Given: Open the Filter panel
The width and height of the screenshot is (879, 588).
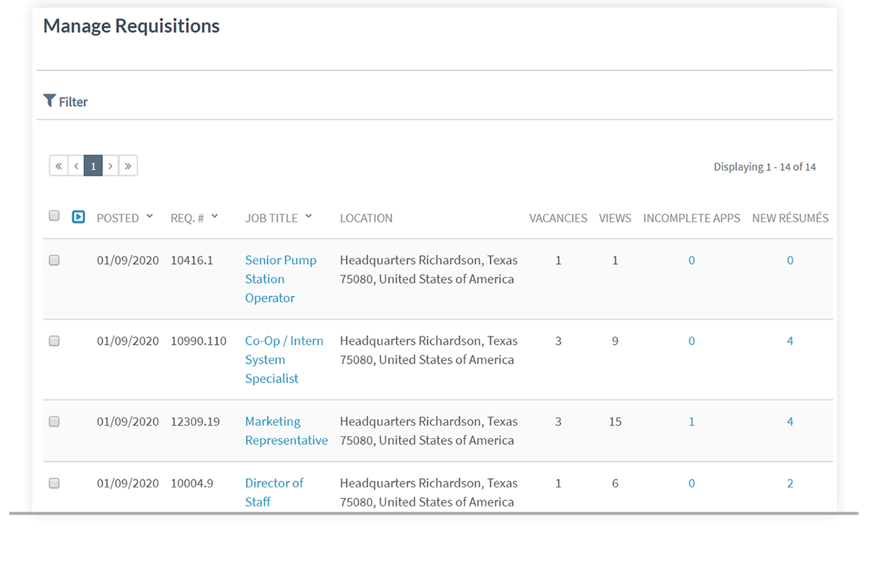Looking at the screenshot, I should 65,101.
